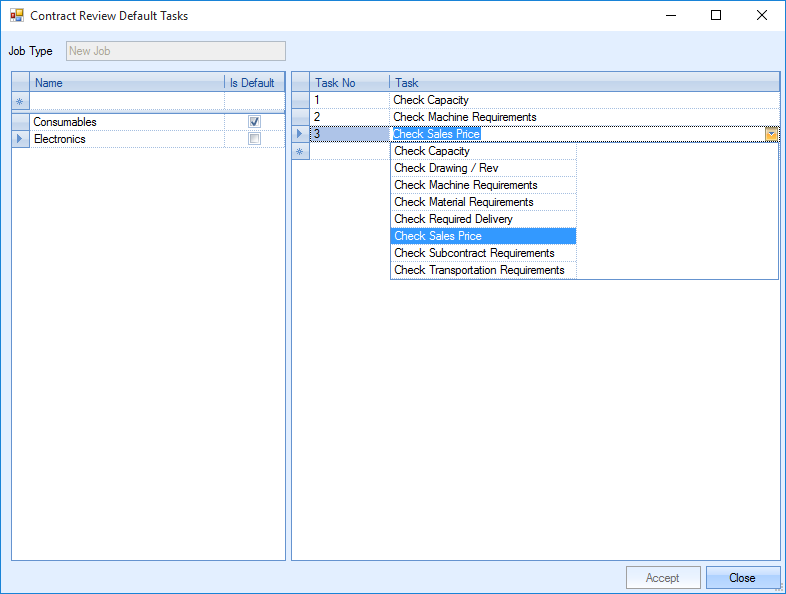This screenshot has height=594, width=786.
Task: Maximize the Contract Review window
Action: click(716, 16)
